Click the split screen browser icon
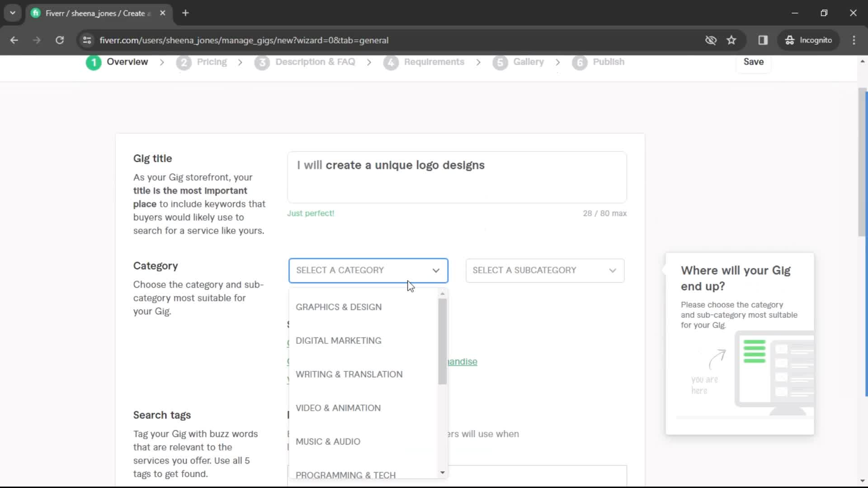This screenshot has height=488, width=868. click(x=763, y=40)
